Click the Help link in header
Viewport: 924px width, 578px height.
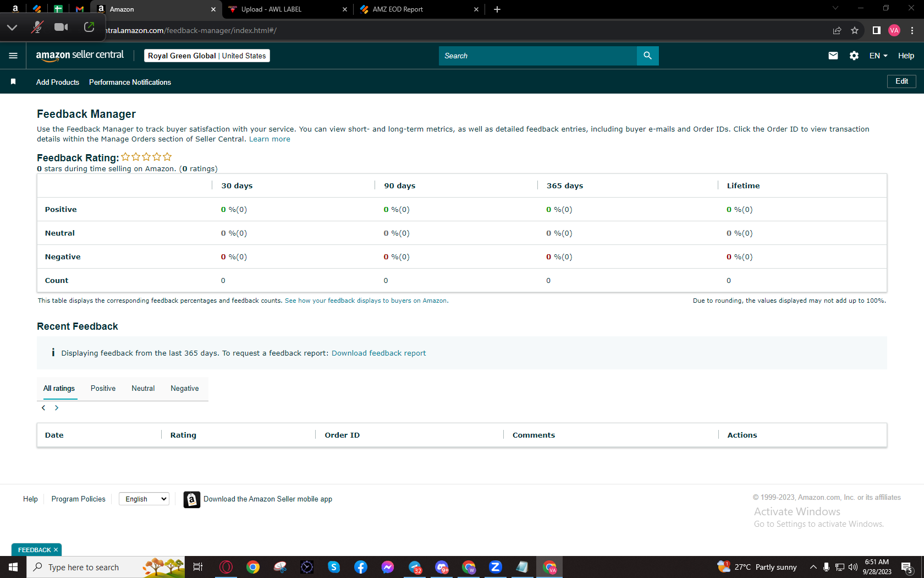pos(906,56)
